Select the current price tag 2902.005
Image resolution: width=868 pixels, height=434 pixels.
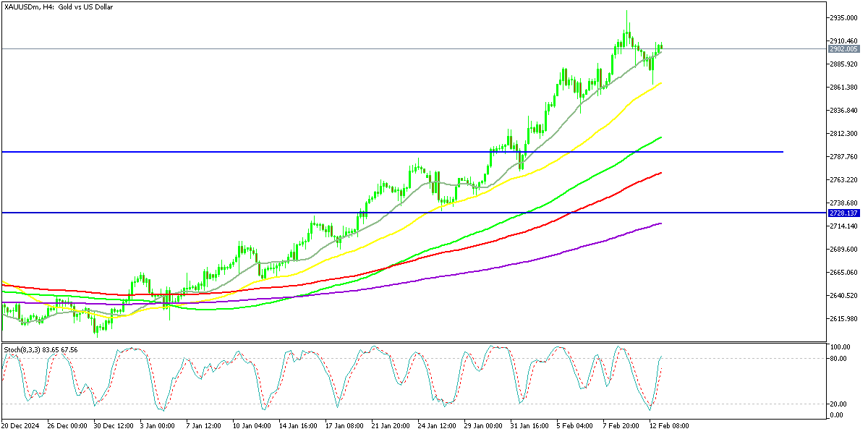pos(843,48)
